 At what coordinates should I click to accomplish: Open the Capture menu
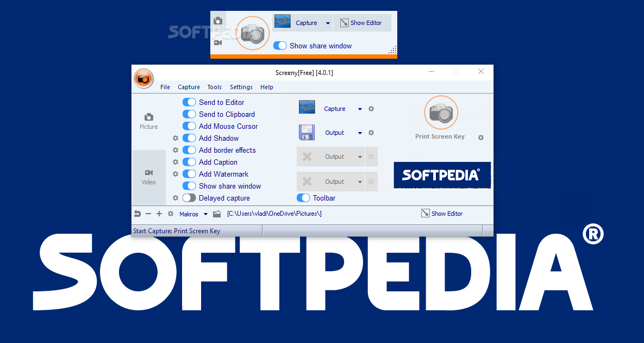click(x=189, y=87)
